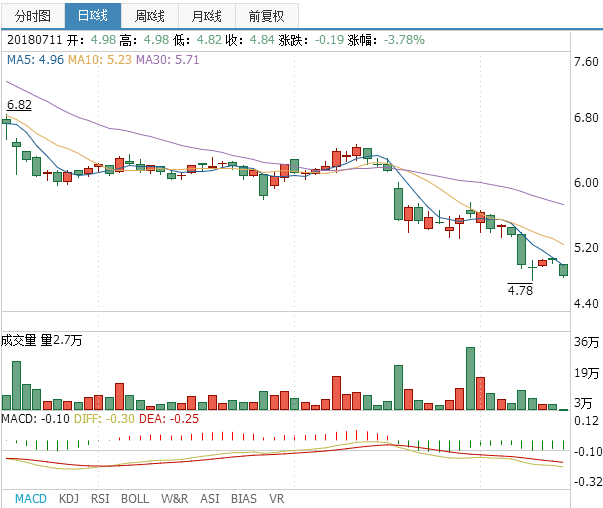Click the last green candlestick on the right

[563, 270]
